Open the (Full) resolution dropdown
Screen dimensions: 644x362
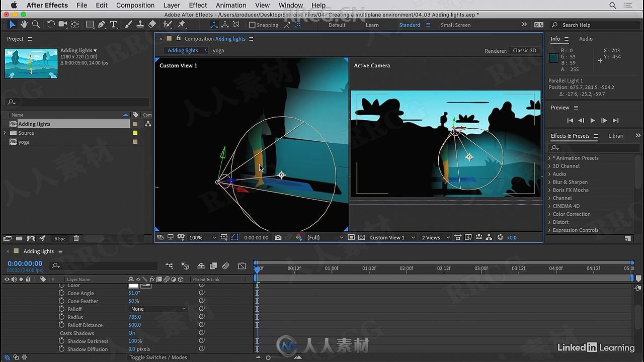coord(325,237)
